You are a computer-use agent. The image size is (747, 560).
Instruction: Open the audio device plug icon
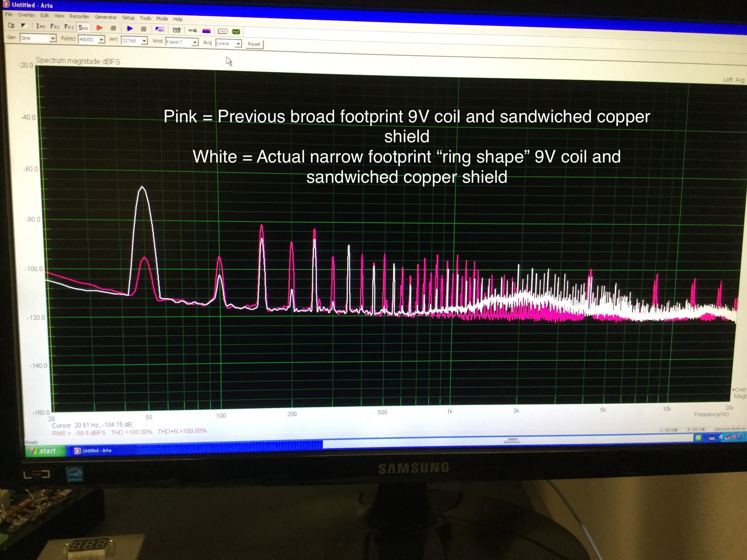[x=192, y=31]
